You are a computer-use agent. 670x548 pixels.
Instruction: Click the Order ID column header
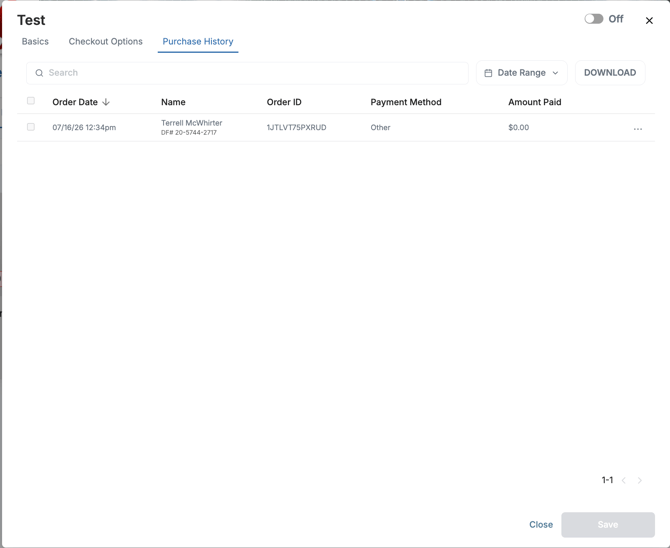click(x=284, y=102)
